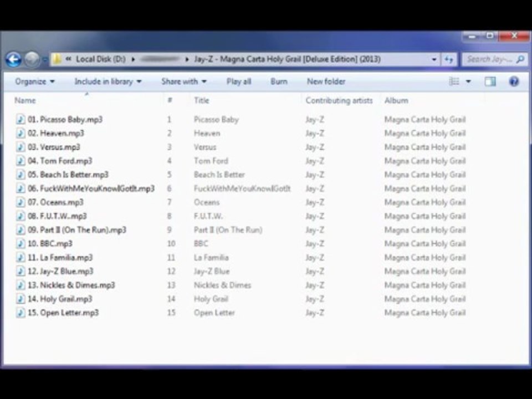Sort by the Name column header
Viewport: 532px width, 399px height.
coord(25,100)
